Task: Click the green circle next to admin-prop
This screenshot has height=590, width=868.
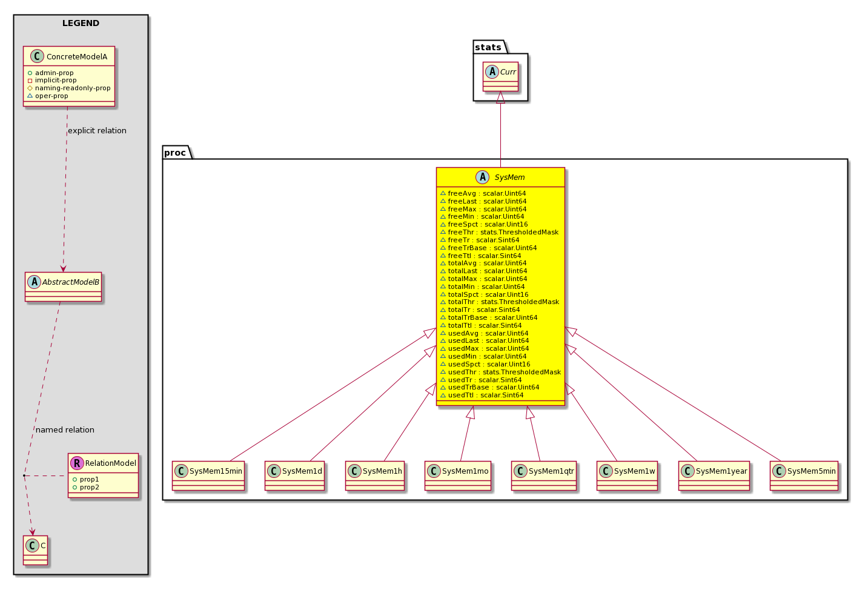Action: pos(30,73)
